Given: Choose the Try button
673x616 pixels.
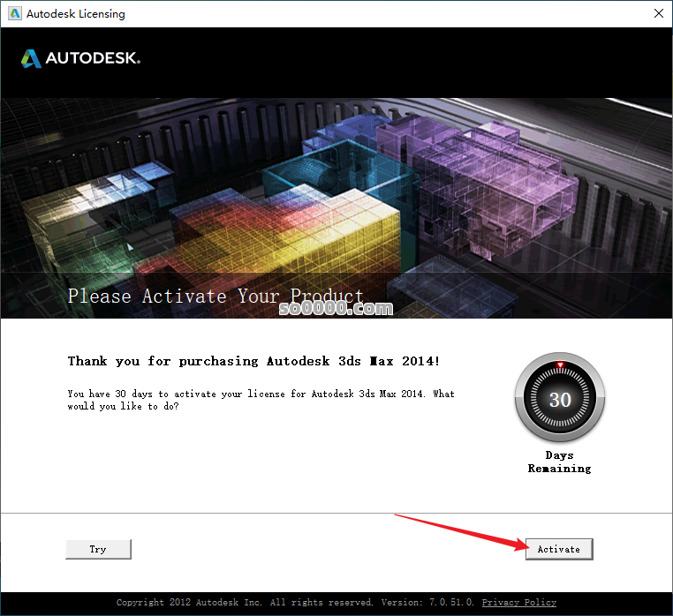Looking at the screenshot, I should (x=98, y=549).
